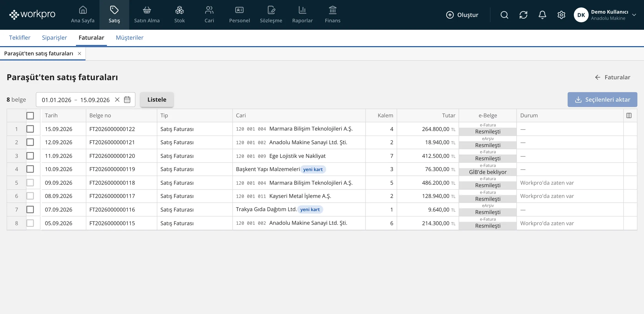Click the search magnifier icon

pyautogui.click(x=504, y=15)
